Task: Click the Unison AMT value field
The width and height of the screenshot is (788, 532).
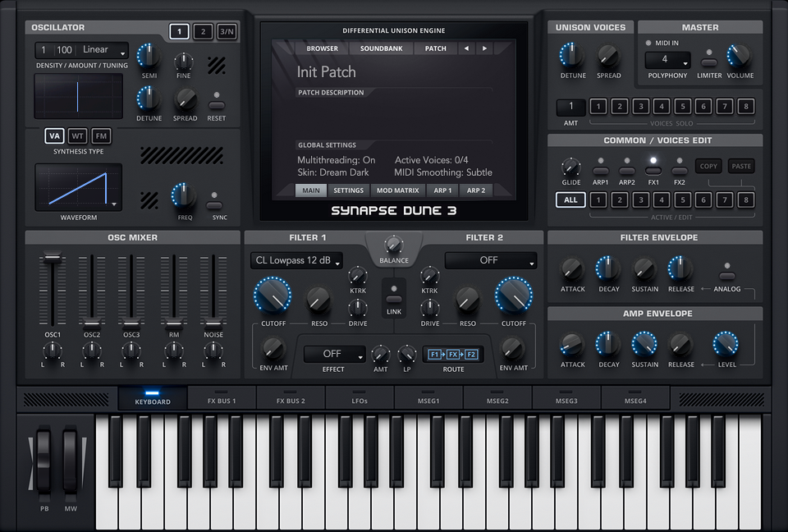Action: click(570, 107)
